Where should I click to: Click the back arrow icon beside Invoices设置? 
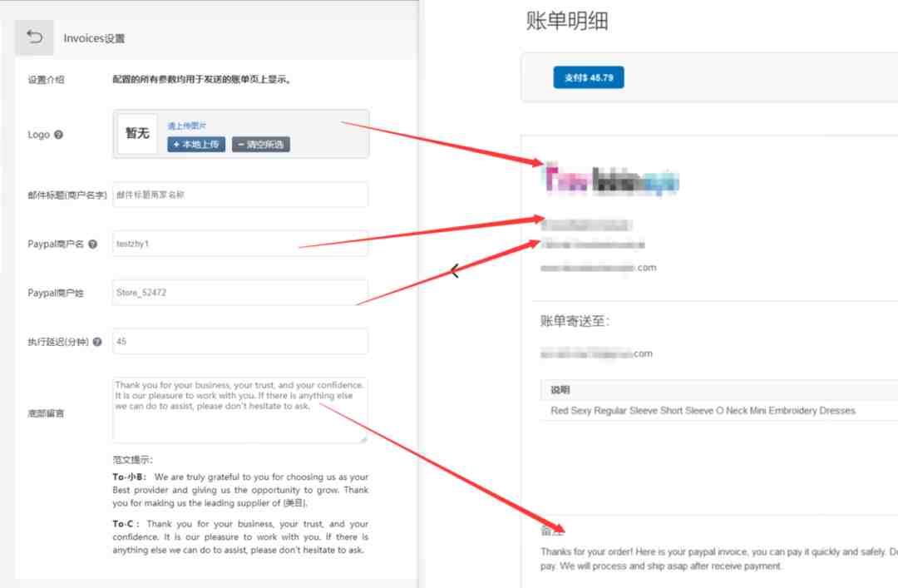click(34, 37)
